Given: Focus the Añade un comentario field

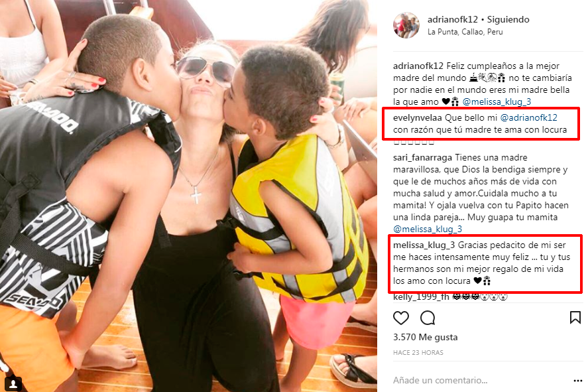Looking at the screenshot, I should click(480, 380).
